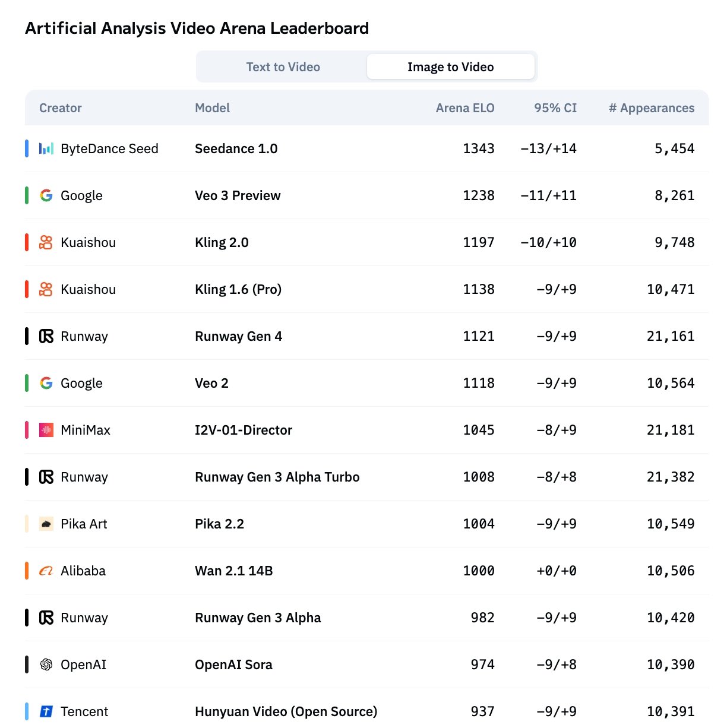Click the OpenAI logo icon

click(x=46, y=664)
